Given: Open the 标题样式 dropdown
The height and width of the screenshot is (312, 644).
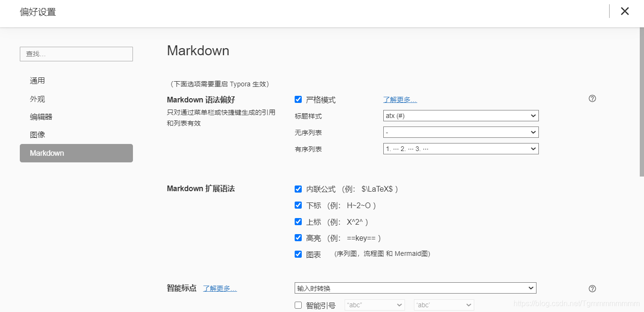Looking at the screenshot, I should coord(461,116).
